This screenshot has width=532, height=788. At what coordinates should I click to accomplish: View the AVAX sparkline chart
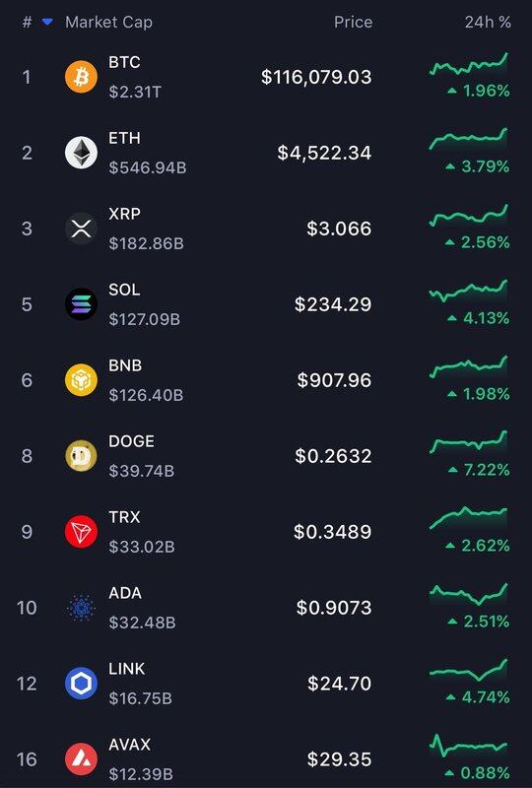tap(469, 746)
